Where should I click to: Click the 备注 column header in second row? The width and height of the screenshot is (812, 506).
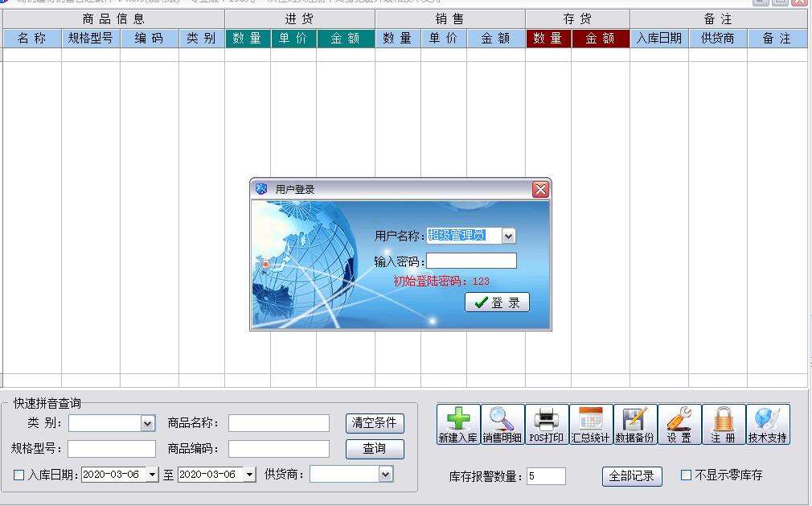(x=777, y=39)
